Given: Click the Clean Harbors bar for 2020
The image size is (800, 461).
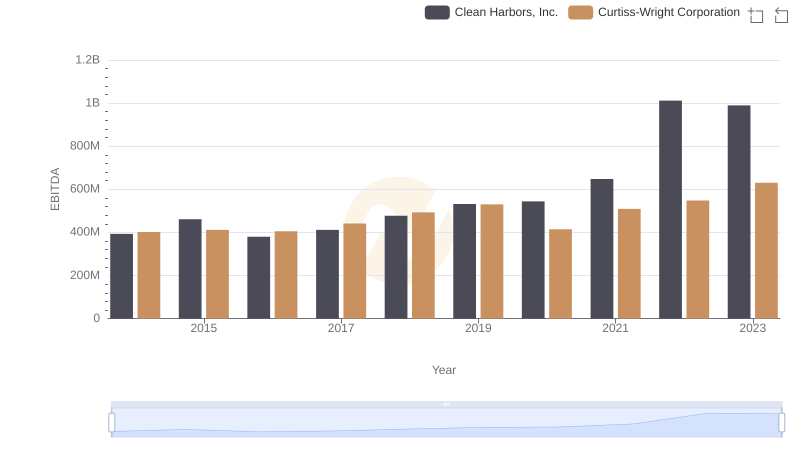Looking at the screenshot, I should 533,260.
